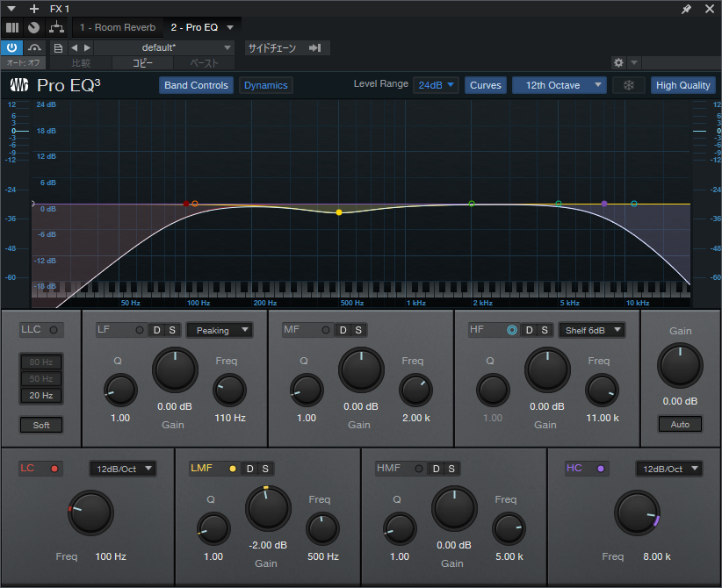Disable the LMF band toggle
Viewport: 722px width, 588px height.
coord(233,469)
